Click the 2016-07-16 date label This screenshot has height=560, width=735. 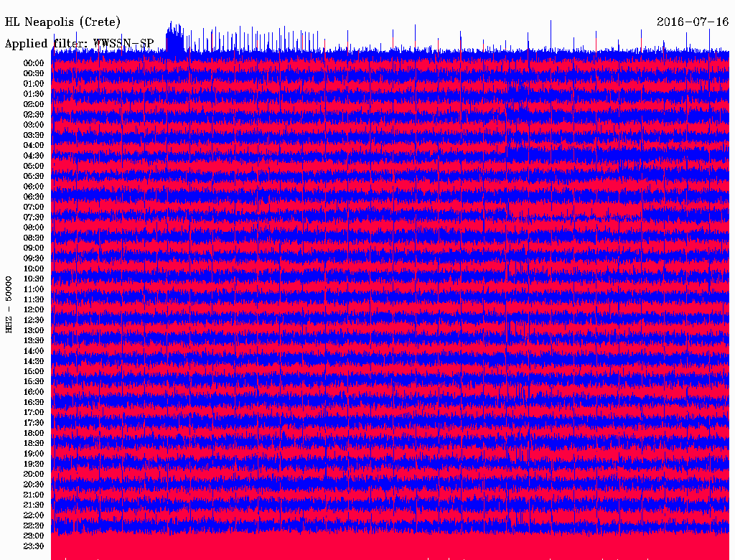pos(693,22)
